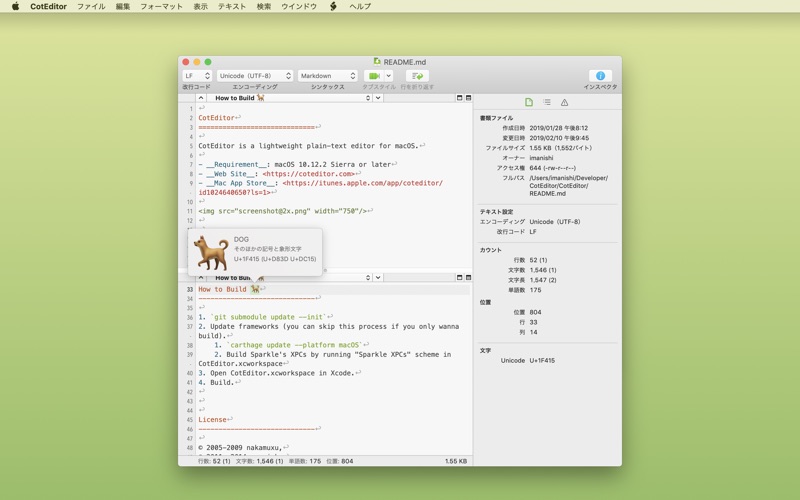
Task: Click 'carthage update --platform macOS' line
Action: (x=294, y=345)
